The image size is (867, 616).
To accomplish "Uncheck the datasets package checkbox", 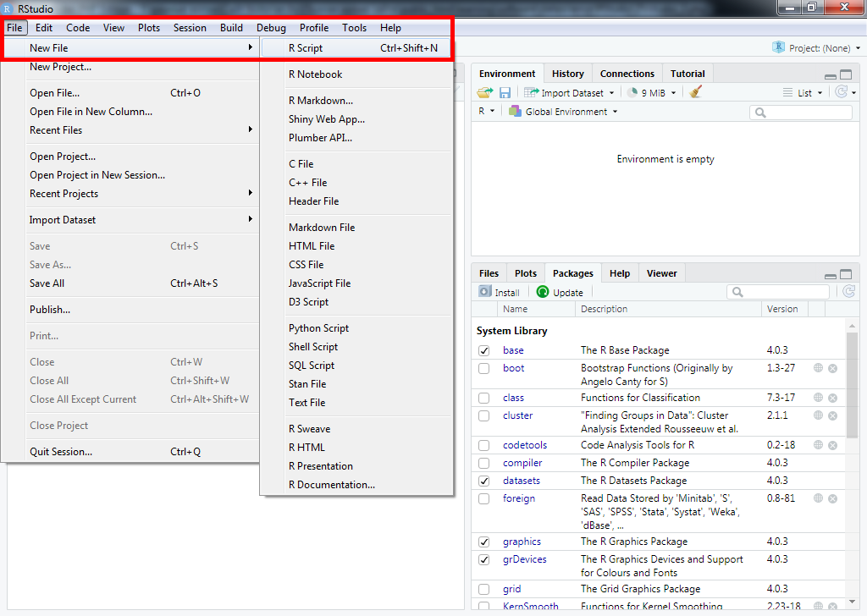I will coord(484,481).
